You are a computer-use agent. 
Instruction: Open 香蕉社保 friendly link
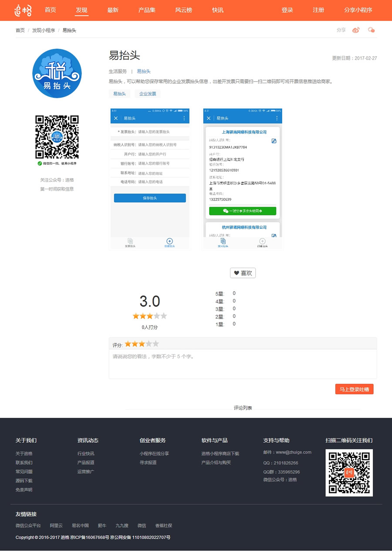[x=163, y=526]
